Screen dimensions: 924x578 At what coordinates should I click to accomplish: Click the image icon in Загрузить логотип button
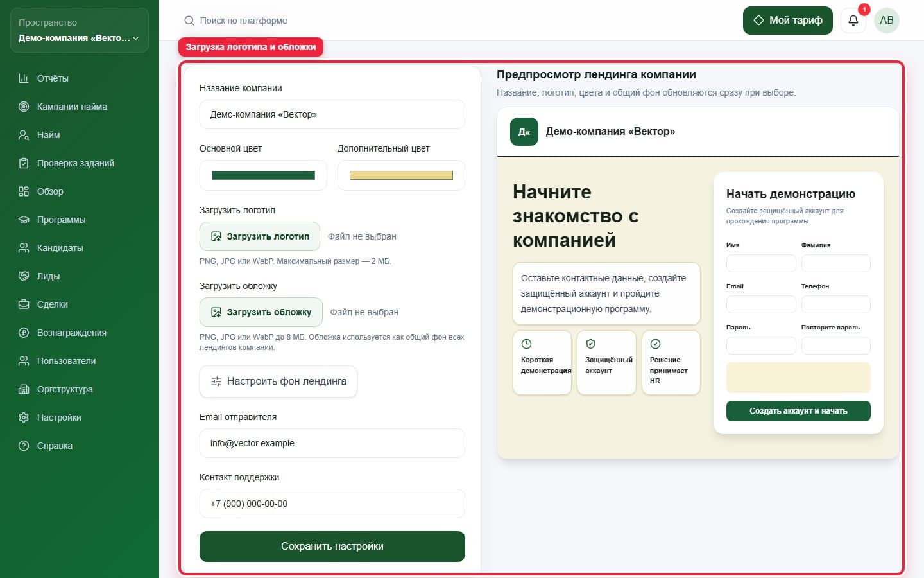tap(216, 236)
